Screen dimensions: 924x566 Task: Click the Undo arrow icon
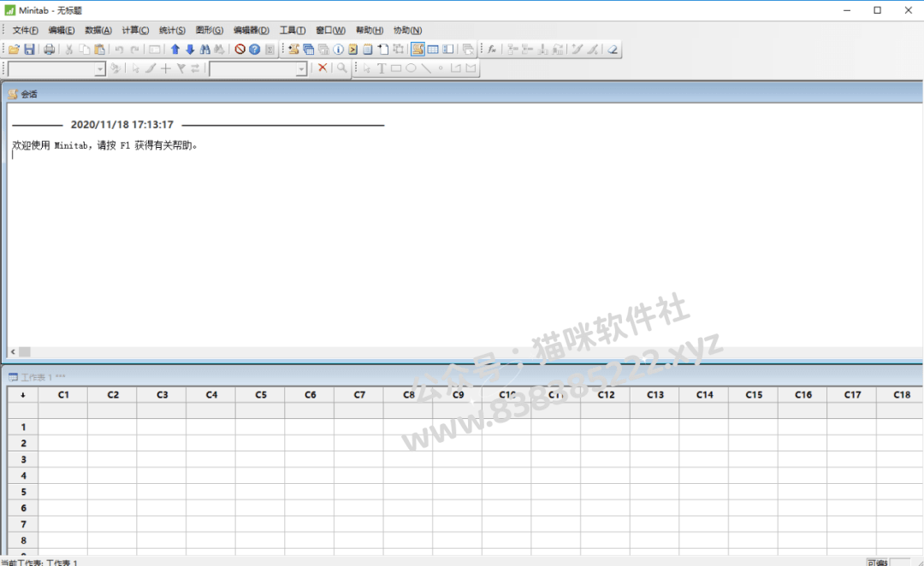pyautogui.click(x=120, y=50)
